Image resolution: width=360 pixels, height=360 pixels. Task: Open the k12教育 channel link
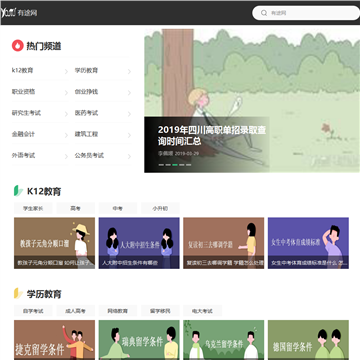(23, 71)
